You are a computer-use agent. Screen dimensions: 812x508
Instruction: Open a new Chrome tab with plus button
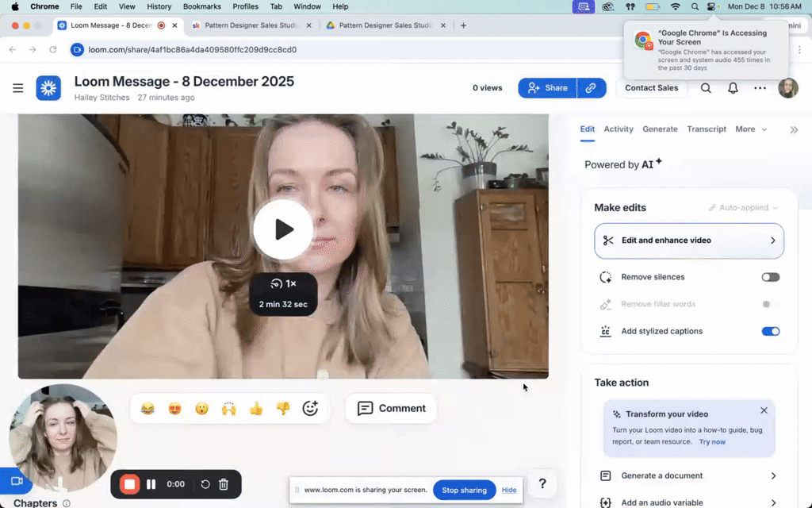(463, 25)
